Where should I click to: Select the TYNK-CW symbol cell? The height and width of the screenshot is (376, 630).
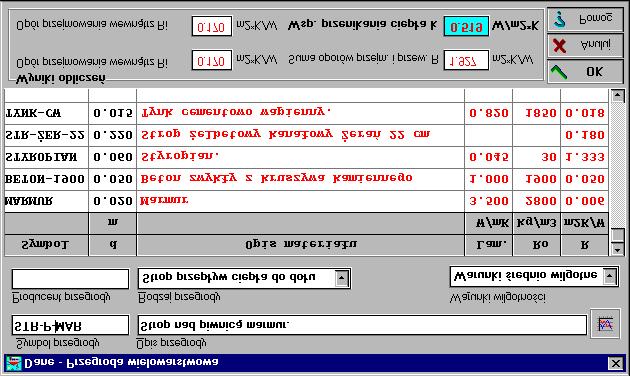point(46,113)
